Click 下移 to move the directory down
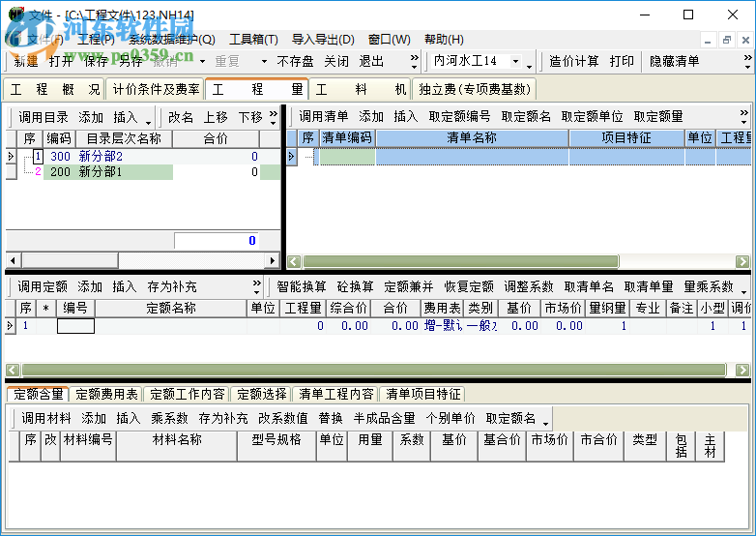Screen dimensions: 756x536 point(250,117)
